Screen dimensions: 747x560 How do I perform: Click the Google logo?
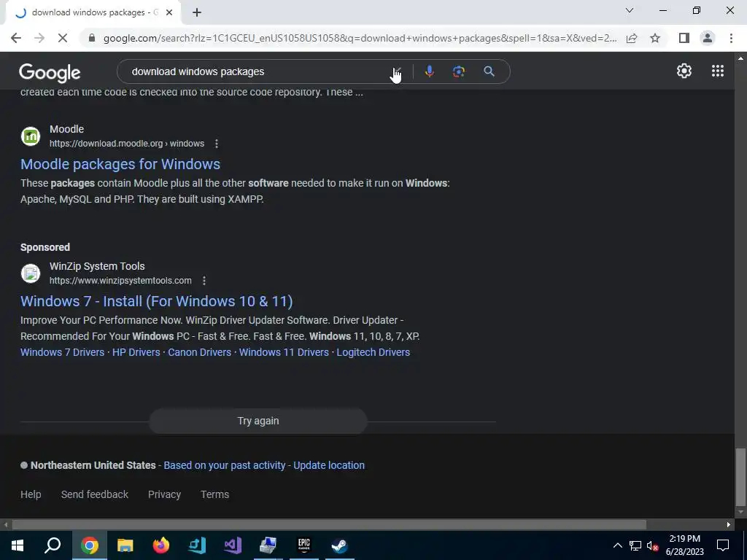click(x=50, y=72)
